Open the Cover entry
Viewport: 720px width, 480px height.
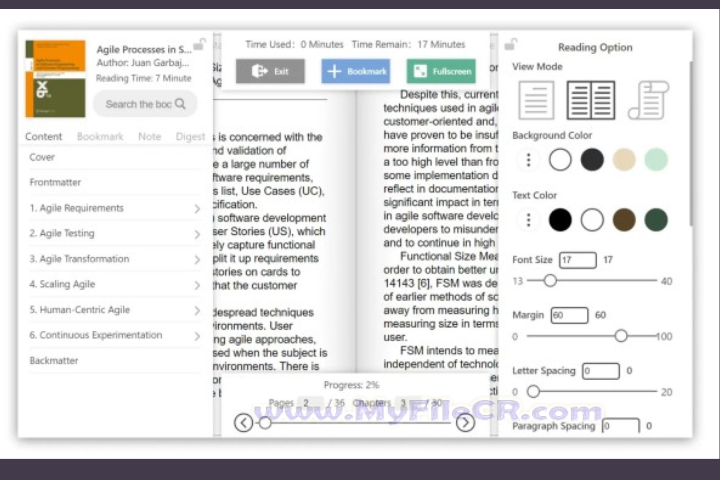click(x=115, y=157)
